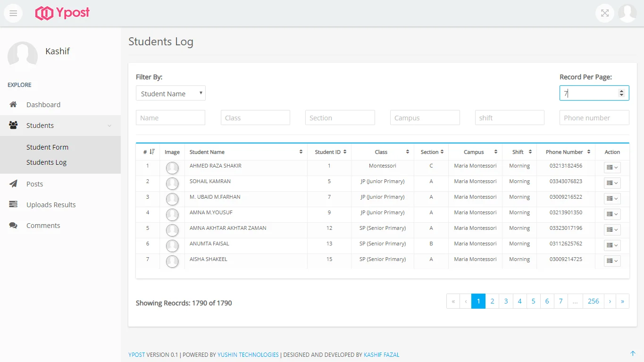
Task: Open the YUSHIN TECHNOLOGIES footer link
Action: coord(248,355)
